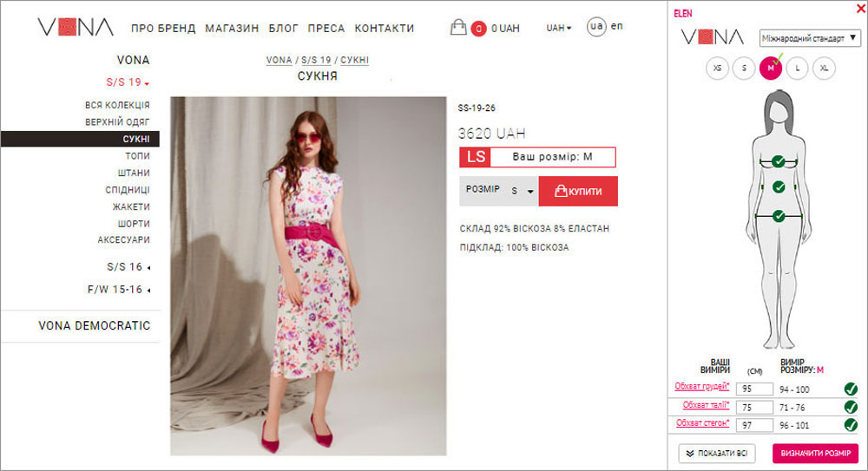Click the VONA logo in header

(x=76, y=27)
